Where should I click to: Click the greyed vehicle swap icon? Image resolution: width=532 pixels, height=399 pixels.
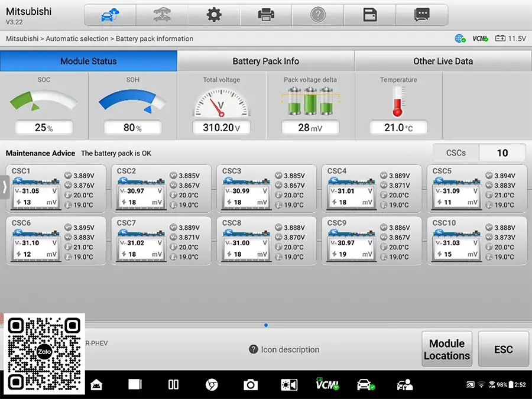coord(162,15)
